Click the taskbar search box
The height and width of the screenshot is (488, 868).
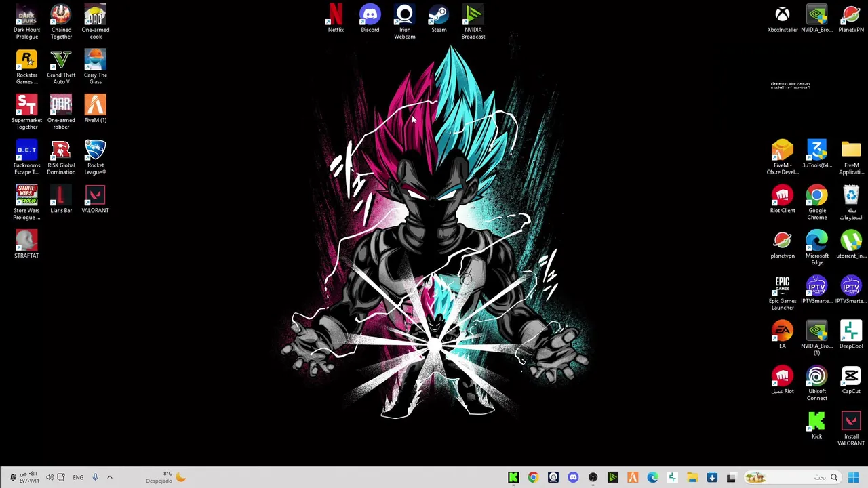point(793,478)
